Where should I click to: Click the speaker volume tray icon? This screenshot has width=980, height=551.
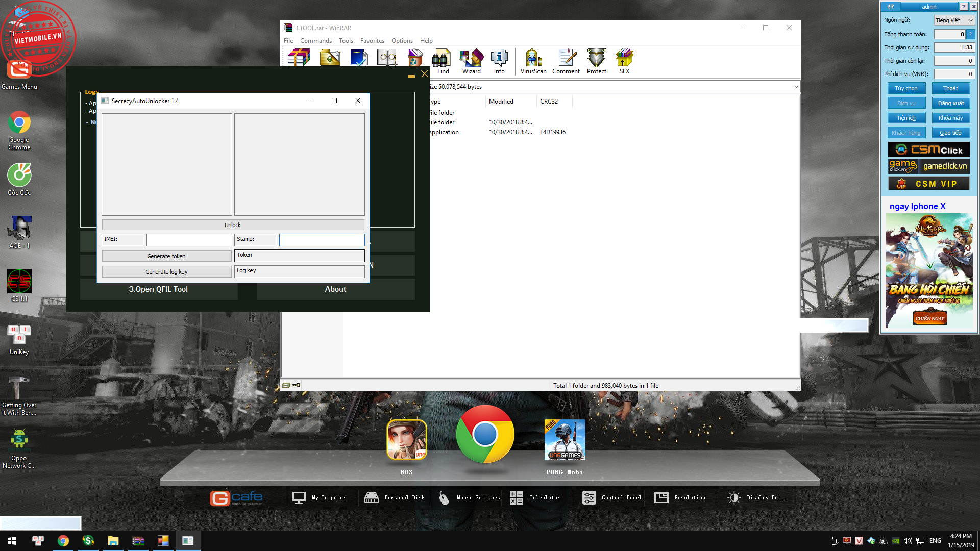tap(908, 541)
